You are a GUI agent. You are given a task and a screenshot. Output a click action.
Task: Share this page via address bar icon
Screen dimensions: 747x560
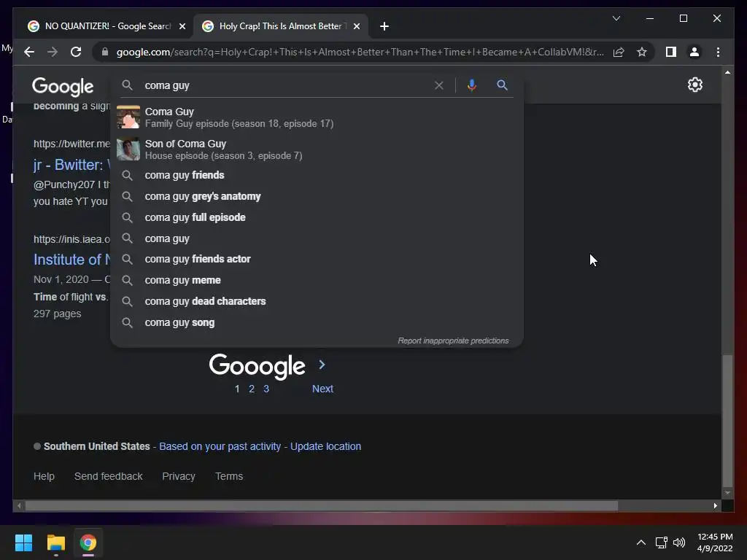[x=619, y=52]
